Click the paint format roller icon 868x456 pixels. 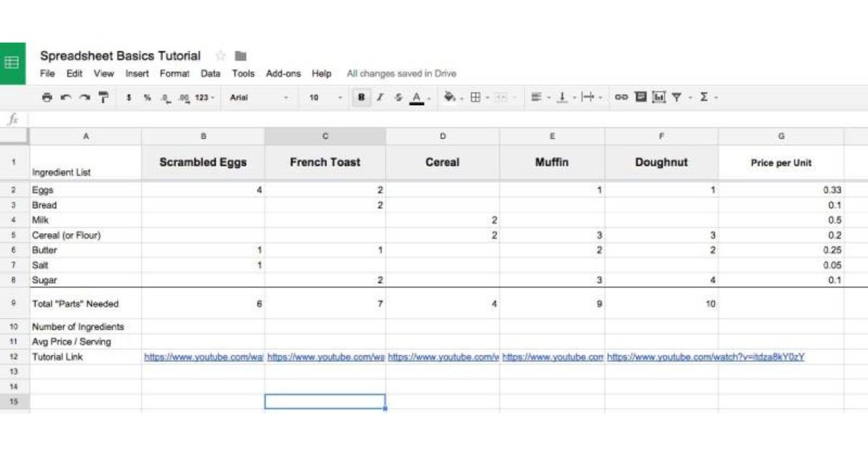[103, 97]
